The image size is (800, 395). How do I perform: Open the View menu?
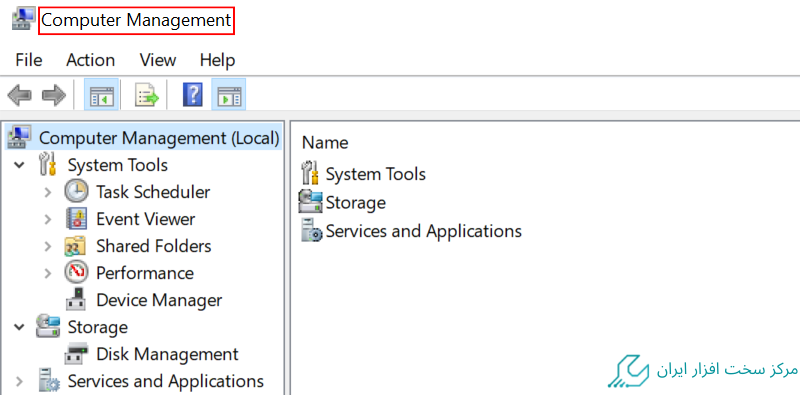pyautogui.click(x=158, y=60)
